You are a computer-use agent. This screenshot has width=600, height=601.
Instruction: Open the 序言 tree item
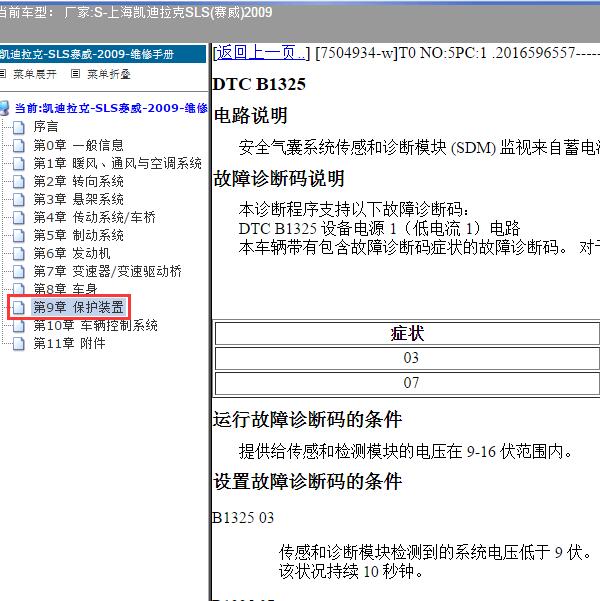[x=46, y=126]
